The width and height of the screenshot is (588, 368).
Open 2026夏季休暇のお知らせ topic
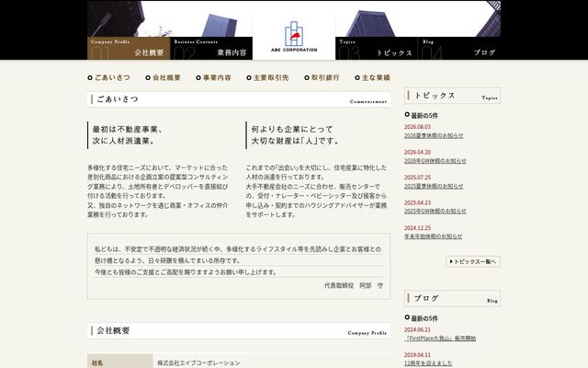434,135
